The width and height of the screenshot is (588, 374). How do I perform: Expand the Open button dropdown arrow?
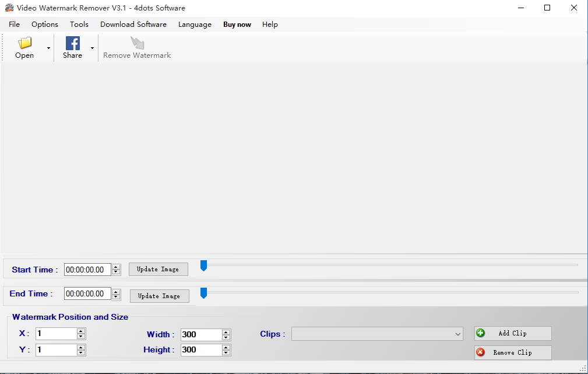pos(49,48)
